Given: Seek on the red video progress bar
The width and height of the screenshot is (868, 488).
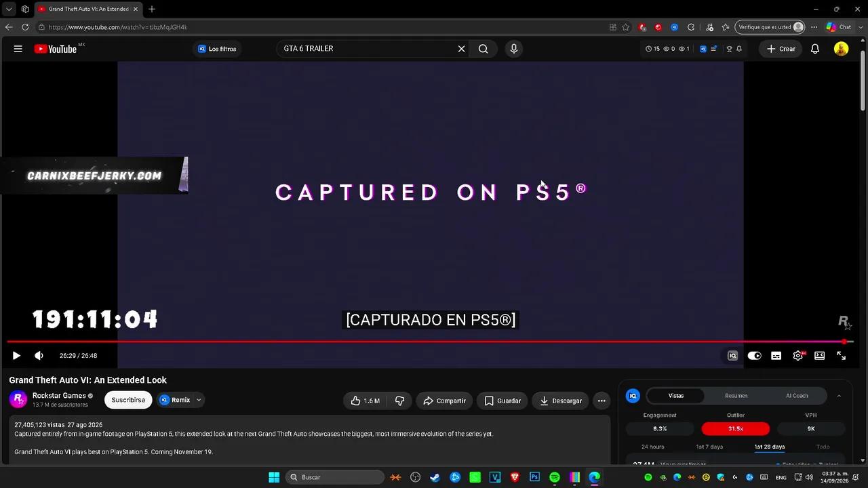Looking at the screenshot, I should tap(431, 342).
